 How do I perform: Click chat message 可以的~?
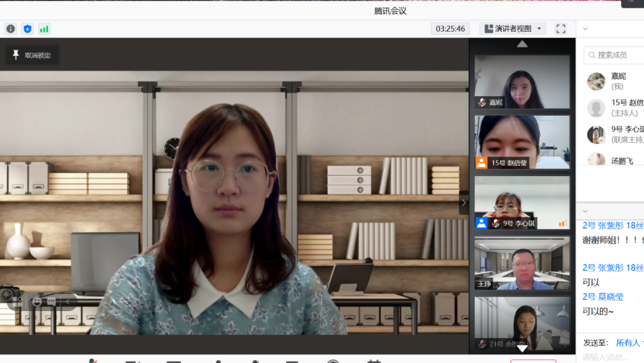[598, 311]
